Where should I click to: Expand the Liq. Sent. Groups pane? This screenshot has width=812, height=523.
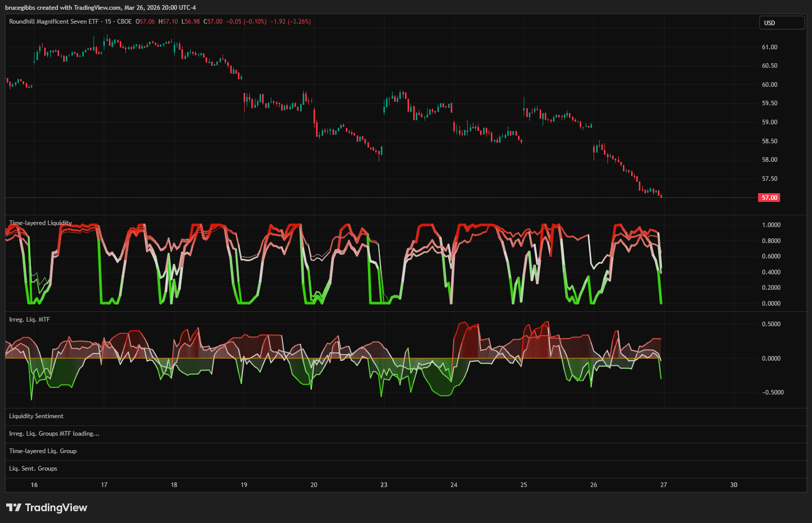[33, 469]
